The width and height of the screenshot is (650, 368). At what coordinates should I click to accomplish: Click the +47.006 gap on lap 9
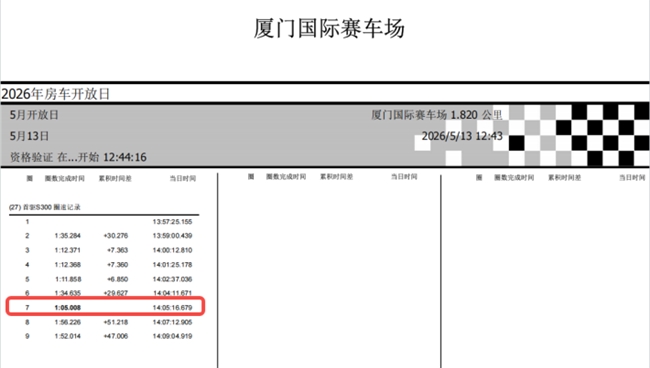[116, 336]
